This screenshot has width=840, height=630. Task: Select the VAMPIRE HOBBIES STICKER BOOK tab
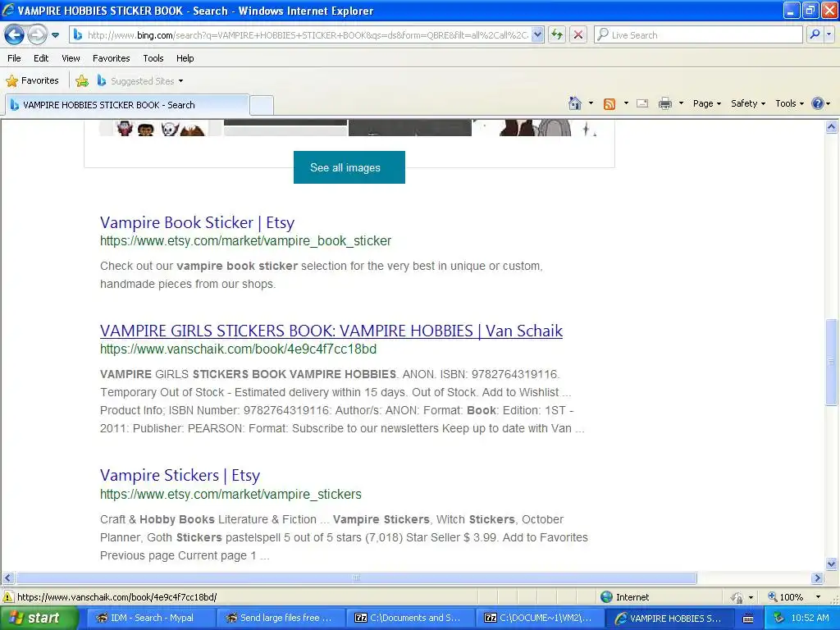(x=127, y=105)
